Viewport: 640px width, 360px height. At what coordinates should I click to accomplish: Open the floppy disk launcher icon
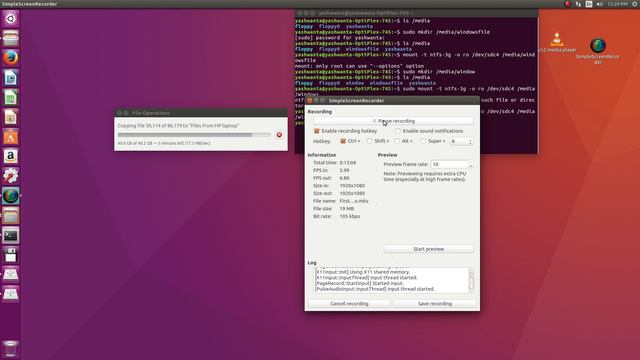11,255
